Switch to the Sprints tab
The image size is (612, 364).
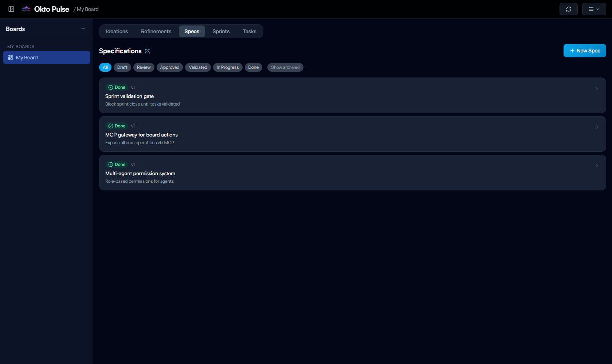click(221, 31)
